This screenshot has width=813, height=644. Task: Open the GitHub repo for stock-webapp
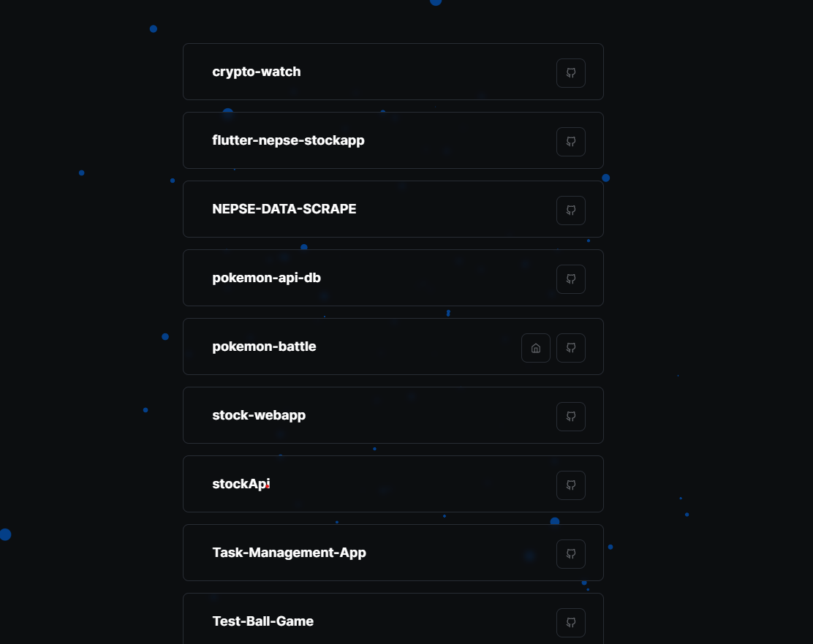[570, 416]
